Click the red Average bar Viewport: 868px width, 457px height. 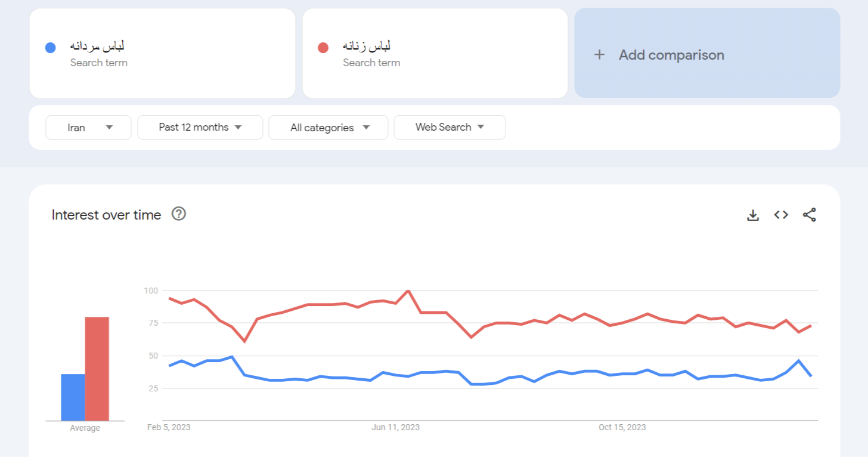tap(97, 369)
